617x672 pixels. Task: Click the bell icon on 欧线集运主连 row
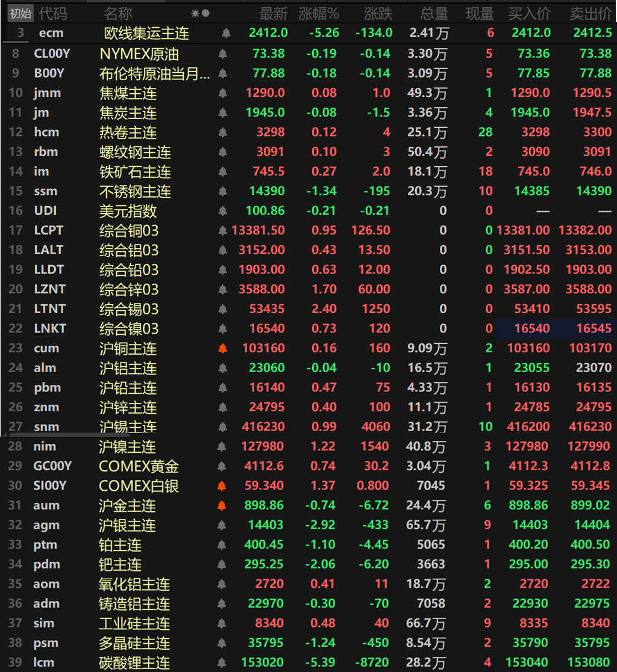pos(227,33)
